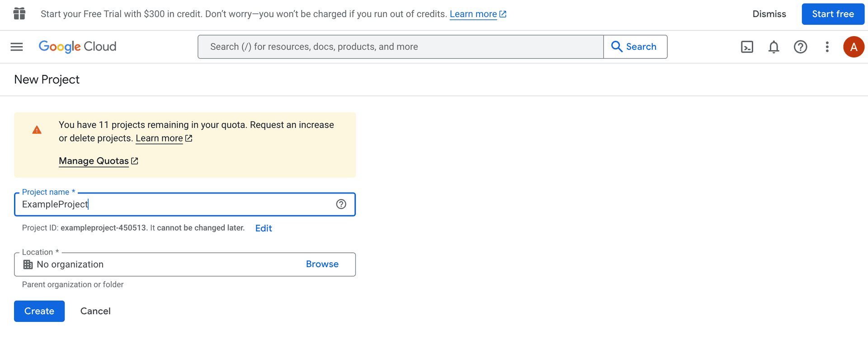Open the notifications bell
Screen dimensions: 868x340
pyautogui.click(x=774, y=47)
